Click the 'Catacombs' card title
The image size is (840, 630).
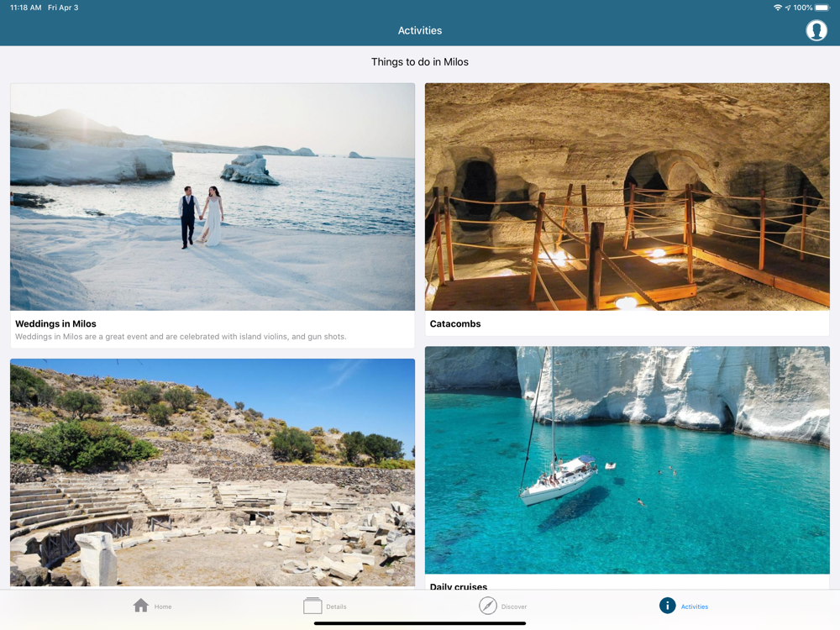point(454,323)
